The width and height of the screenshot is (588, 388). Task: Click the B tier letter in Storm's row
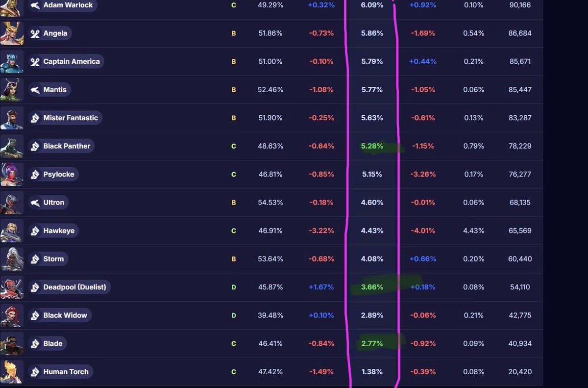[x=234, y=259]
